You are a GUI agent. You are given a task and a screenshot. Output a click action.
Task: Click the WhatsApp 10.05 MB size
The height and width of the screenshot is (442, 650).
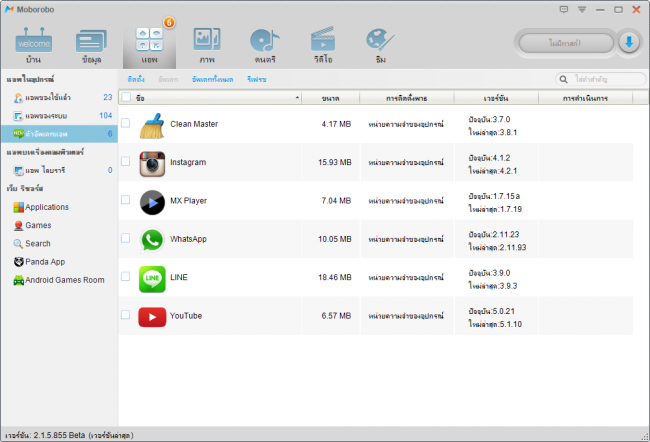(x=335, y=239)
